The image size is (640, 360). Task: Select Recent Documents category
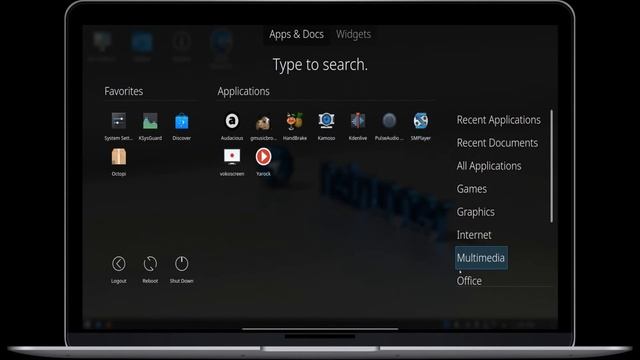497,143
